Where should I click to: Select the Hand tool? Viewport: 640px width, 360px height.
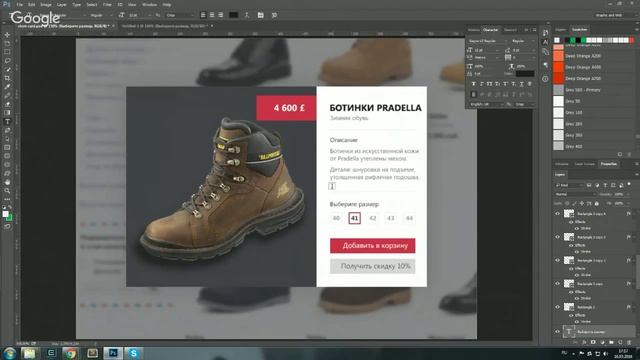point(7,182)
